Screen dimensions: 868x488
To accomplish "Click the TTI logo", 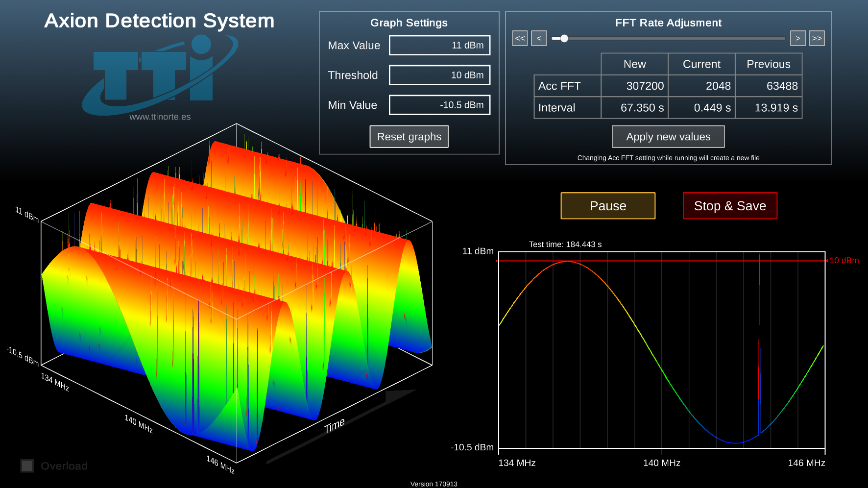I will coord(159,76).
